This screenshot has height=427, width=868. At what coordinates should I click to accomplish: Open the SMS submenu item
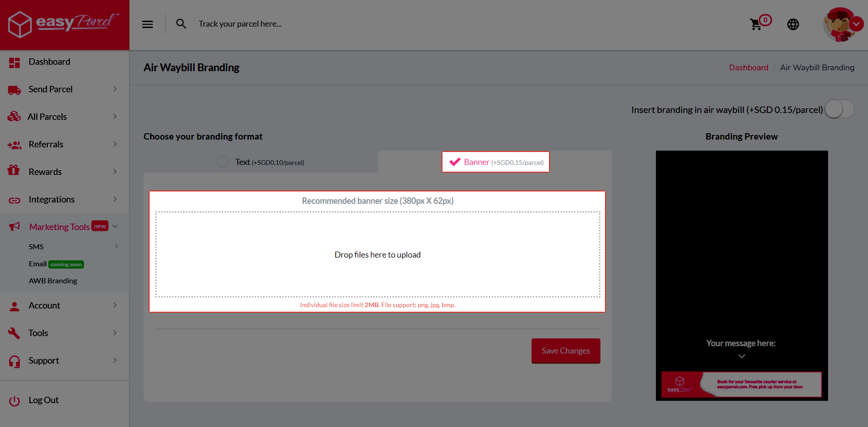(36, 247)
